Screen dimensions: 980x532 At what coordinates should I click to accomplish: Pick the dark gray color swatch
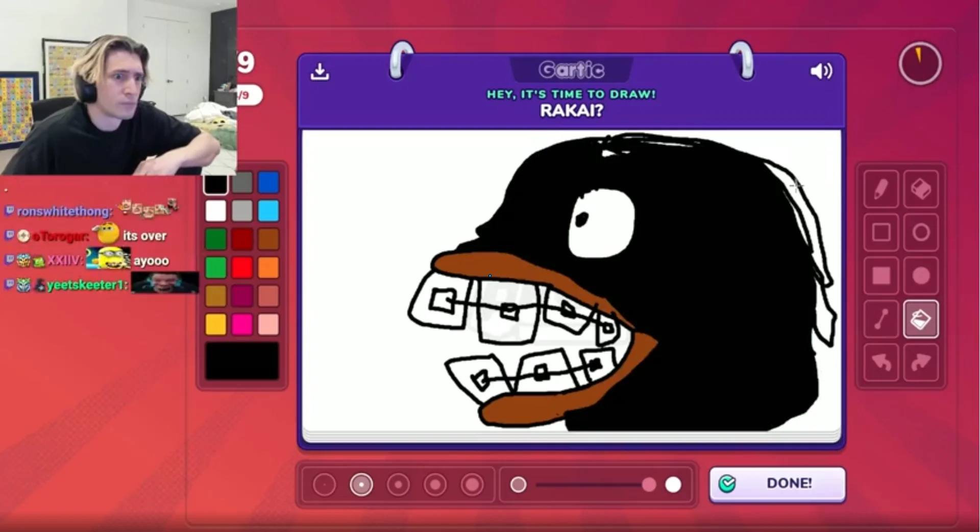coord(242,183)
